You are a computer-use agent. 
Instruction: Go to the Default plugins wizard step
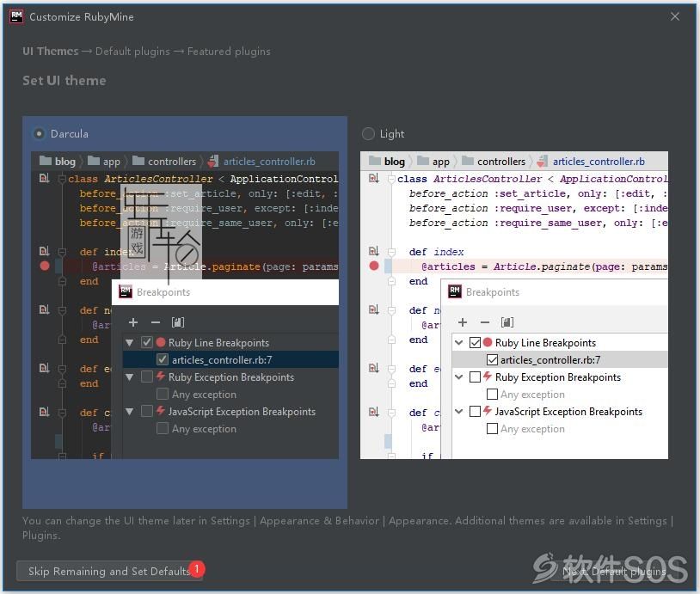pos(132,52)
